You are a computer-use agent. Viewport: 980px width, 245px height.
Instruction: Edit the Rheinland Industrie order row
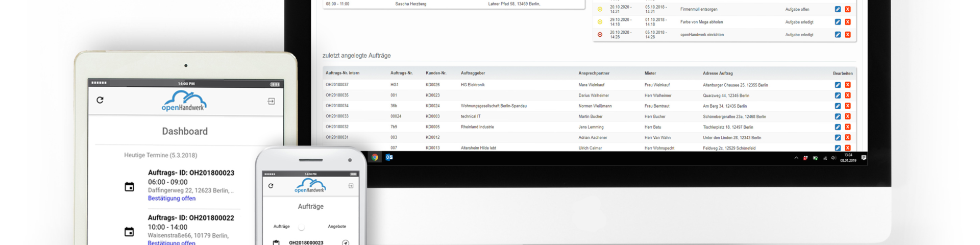[x=838, y=127]
